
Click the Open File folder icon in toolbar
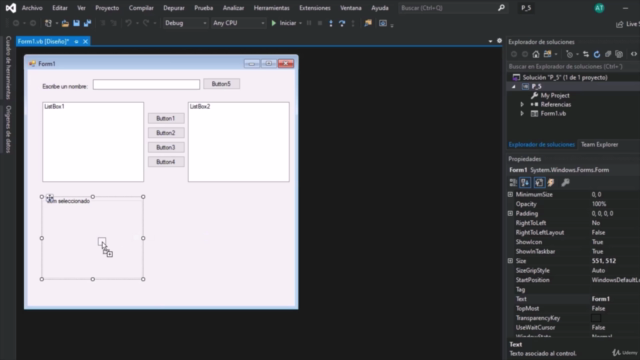click(x=65, y=23)
